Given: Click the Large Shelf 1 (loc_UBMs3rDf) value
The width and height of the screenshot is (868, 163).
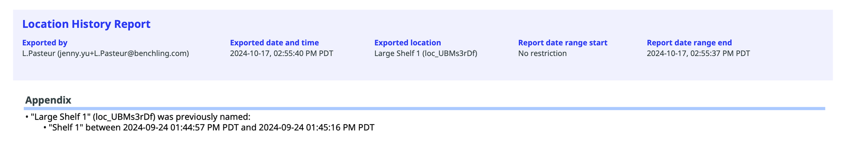Looking at the screenshot, I should click(426, 53).
